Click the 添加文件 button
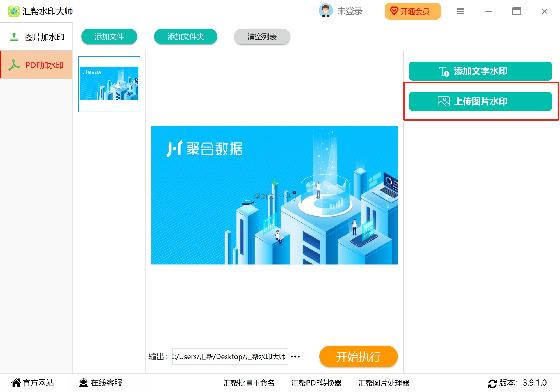Image resolution: width=560 pixels, height=392 pixels. [x=109, y=36]
